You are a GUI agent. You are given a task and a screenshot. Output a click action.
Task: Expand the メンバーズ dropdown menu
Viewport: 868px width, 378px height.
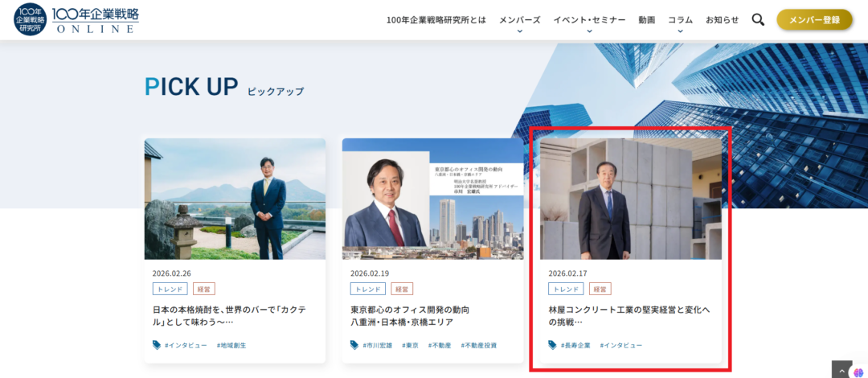(x=519, y=20)
